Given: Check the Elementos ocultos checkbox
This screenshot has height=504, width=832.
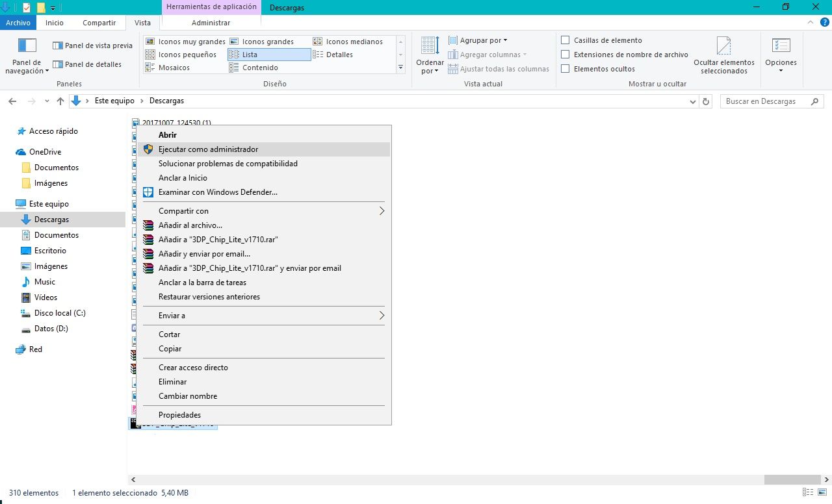Looking at the screenshot, I should tap(565, 69).
